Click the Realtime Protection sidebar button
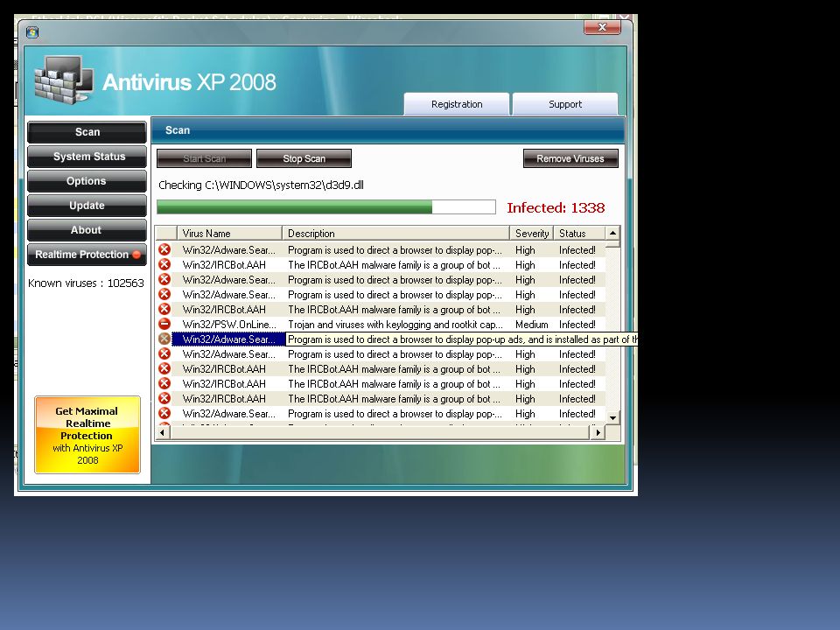 [87, 255]
